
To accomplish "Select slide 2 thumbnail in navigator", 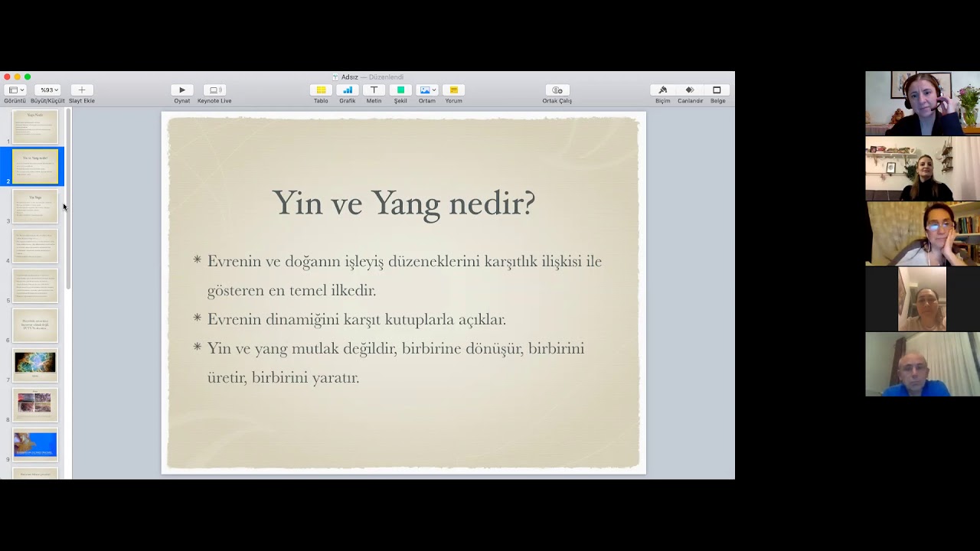I will (x=35, y=166).
